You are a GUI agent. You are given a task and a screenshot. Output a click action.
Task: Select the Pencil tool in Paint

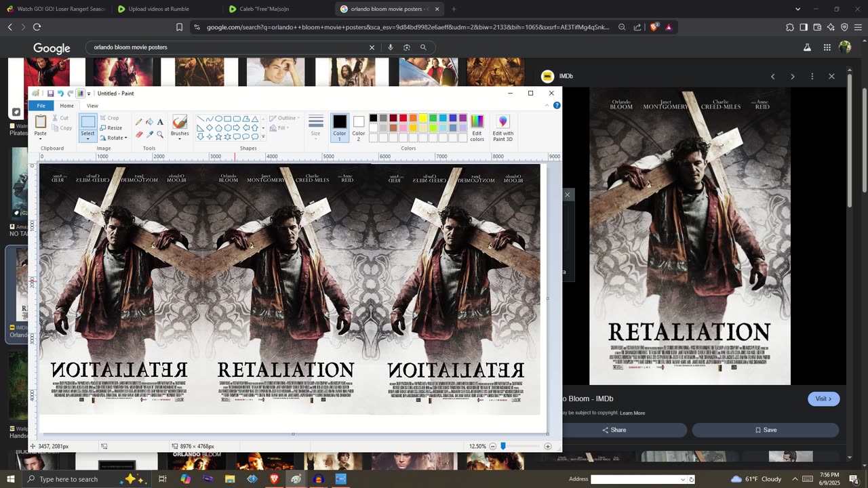click(x=139, y=122)
